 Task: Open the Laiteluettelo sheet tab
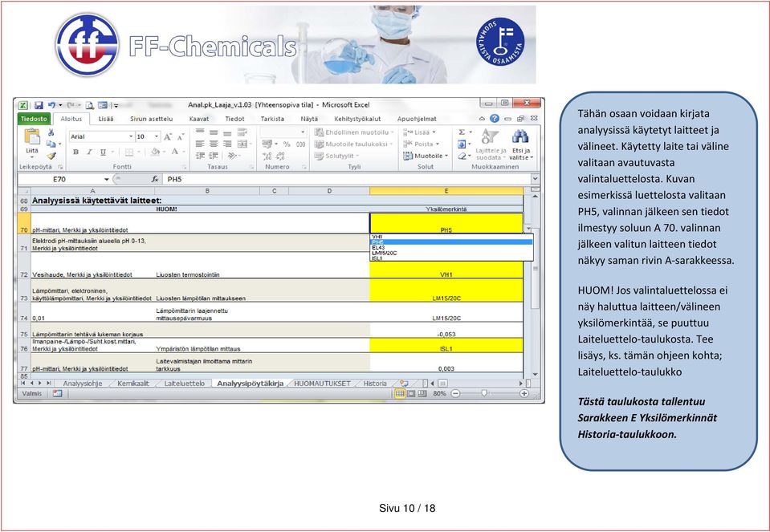point(184,384)
